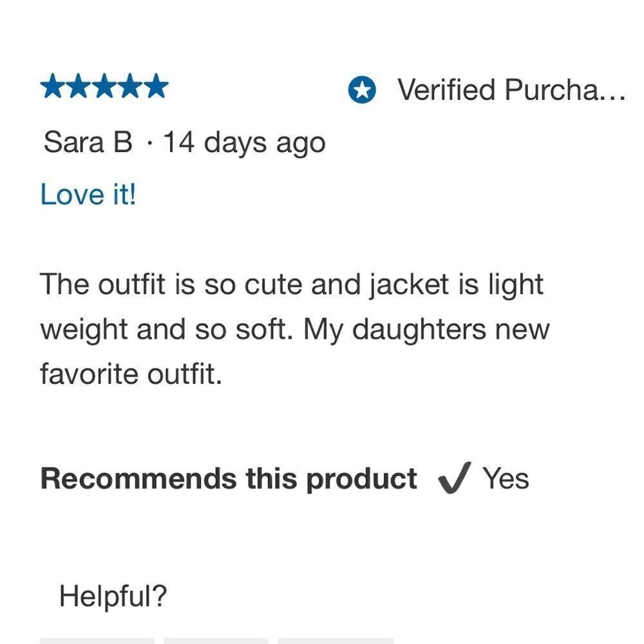Open the truncated Verified Purcha... label

[511, 90]
